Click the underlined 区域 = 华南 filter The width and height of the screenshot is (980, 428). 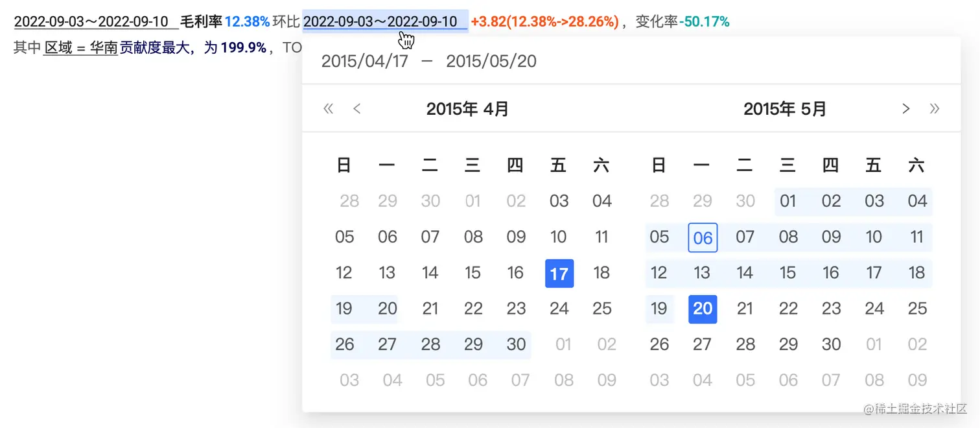click(x=80, y=48)
